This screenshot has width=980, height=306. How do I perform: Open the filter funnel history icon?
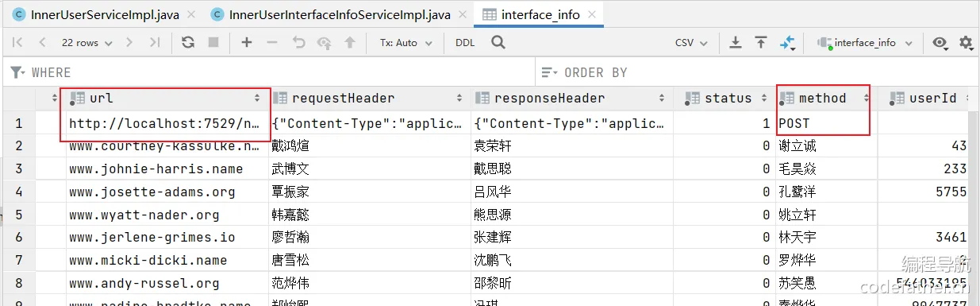(x=17, y=72)
